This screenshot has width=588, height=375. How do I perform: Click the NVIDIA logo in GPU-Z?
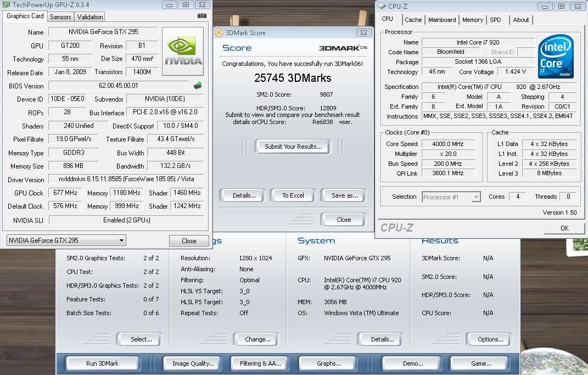[183, 52]
